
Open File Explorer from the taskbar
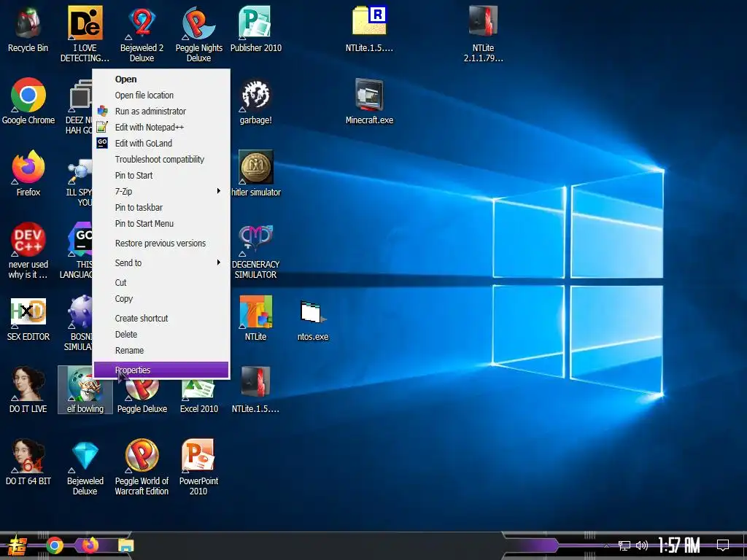[x=125, y=545]
